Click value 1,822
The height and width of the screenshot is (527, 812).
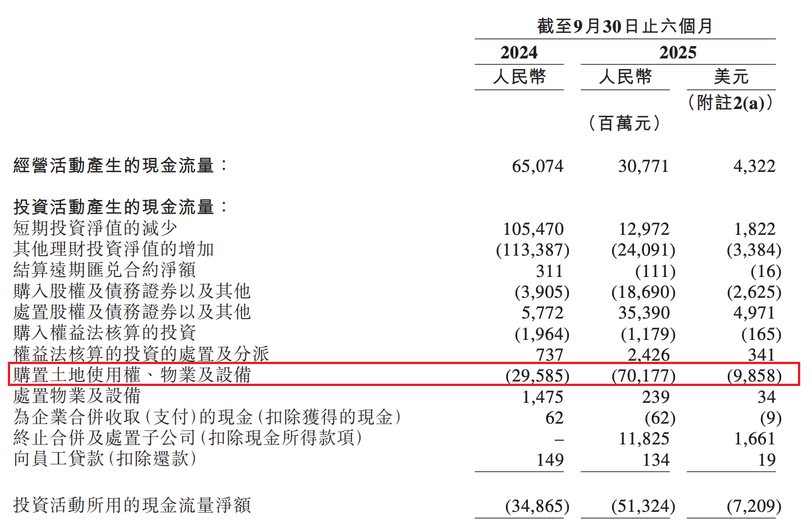(x=754, y=229)
